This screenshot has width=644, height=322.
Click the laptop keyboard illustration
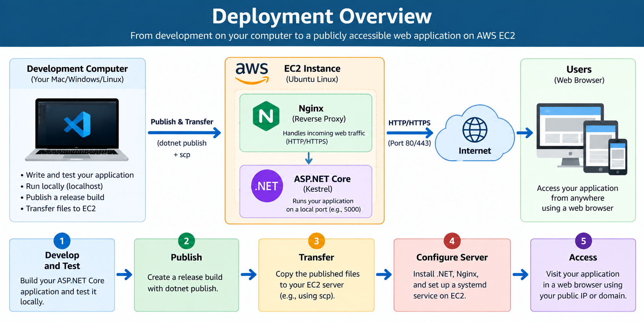tap(77, 152)
